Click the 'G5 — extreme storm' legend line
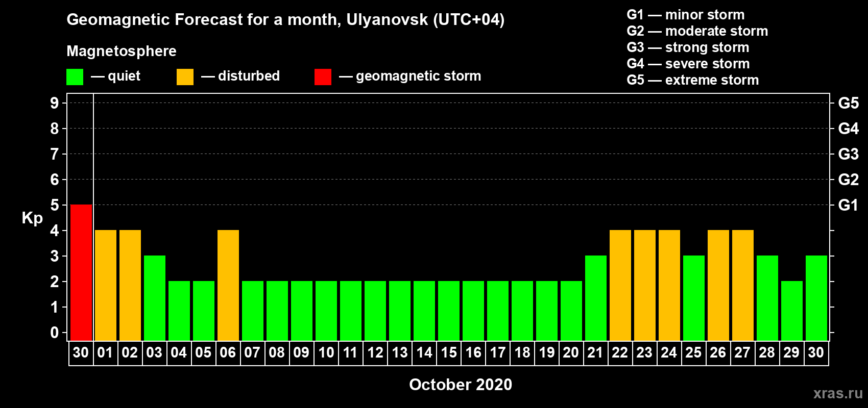This screenshot has height=408, width=868. (693, 80)
